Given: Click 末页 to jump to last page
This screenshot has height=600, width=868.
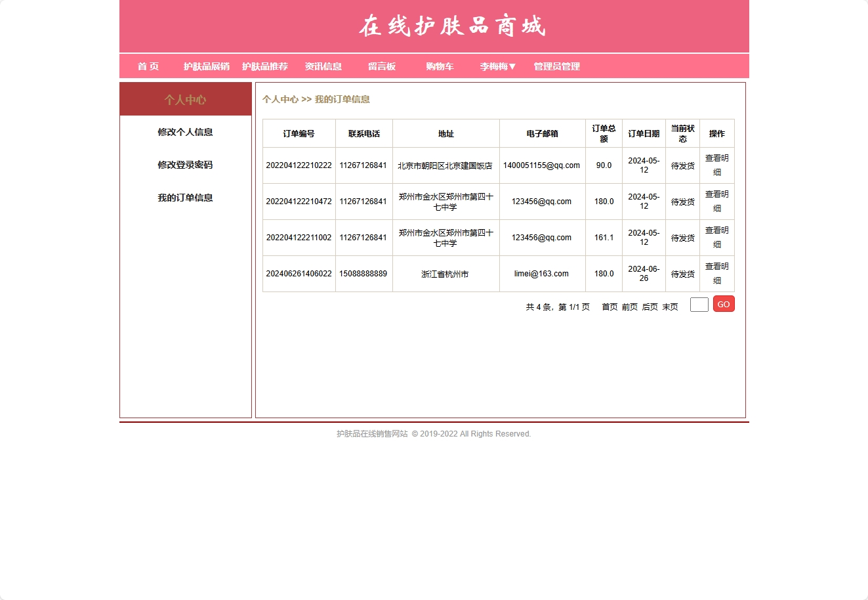Looking at the screenshot, I should point(670,307).
